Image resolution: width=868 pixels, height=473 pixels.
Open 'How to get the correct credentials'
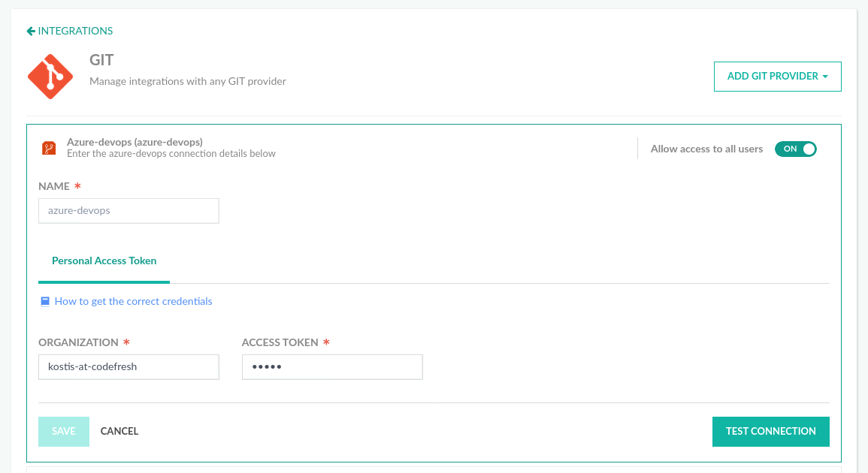(133, 301)
